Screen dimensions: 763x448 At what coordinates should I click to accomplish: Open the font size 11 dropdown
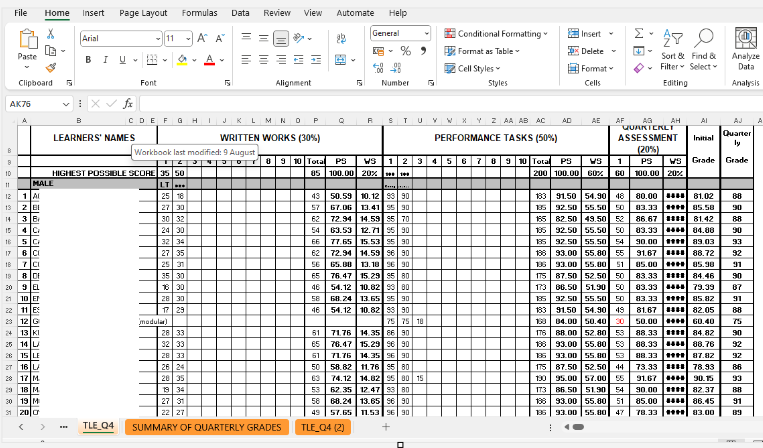[188, 38]
